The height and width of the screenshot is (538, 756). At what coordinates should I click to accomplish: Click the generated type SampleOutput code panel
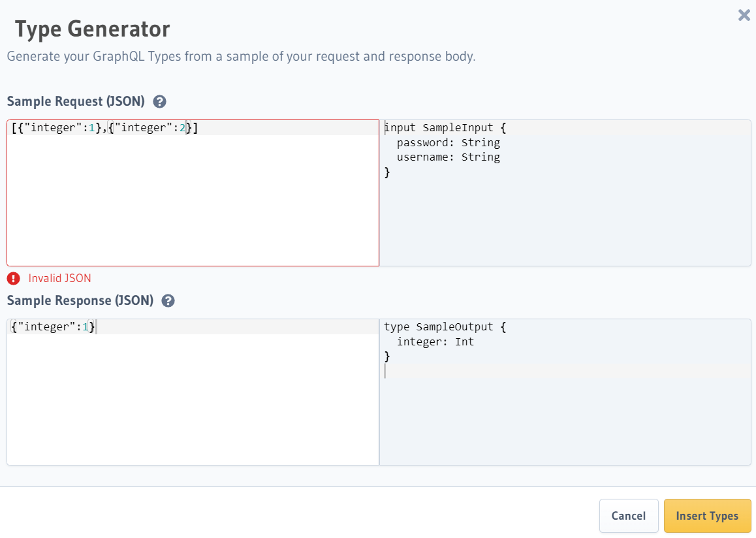pyautogui.click(x=565, y=392)
